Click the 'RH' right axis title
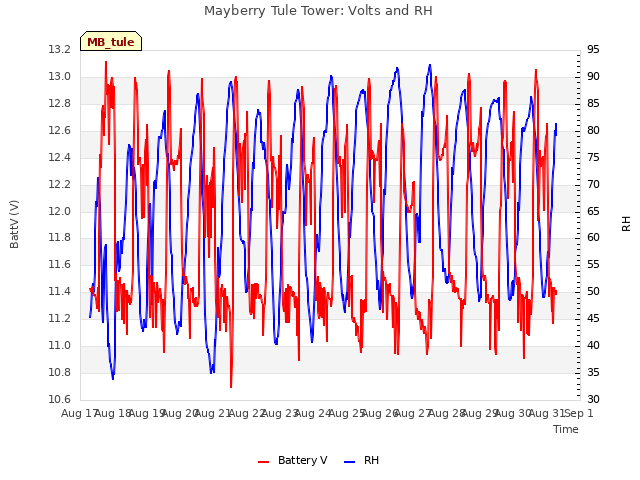 [626, 224]
